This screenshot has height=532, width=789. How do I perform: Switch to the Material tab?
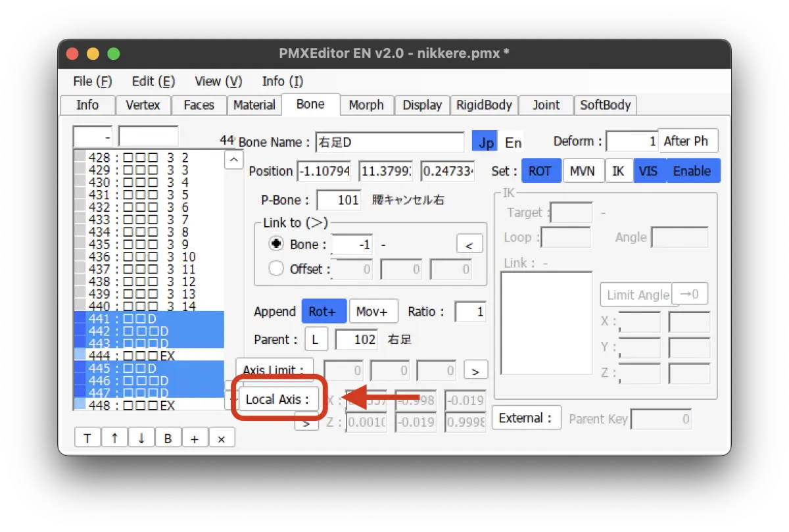[254, 105]
